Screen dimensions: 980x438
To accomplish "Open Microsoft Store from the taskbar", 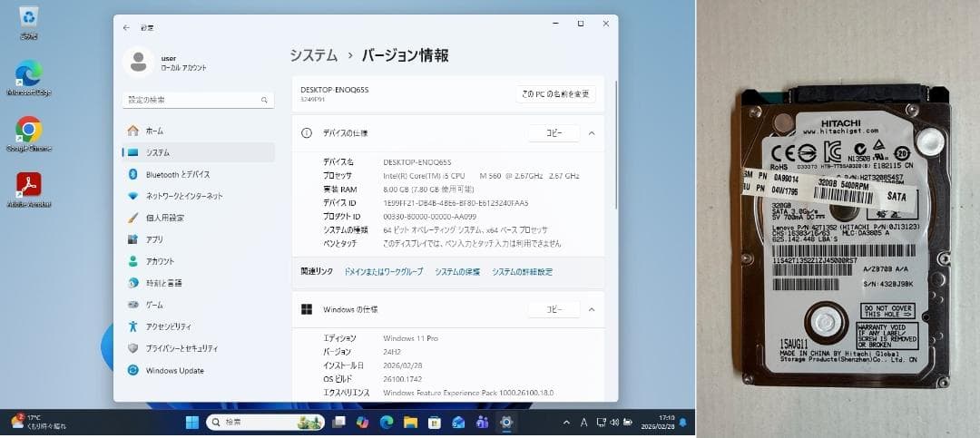I will (434, 423).
